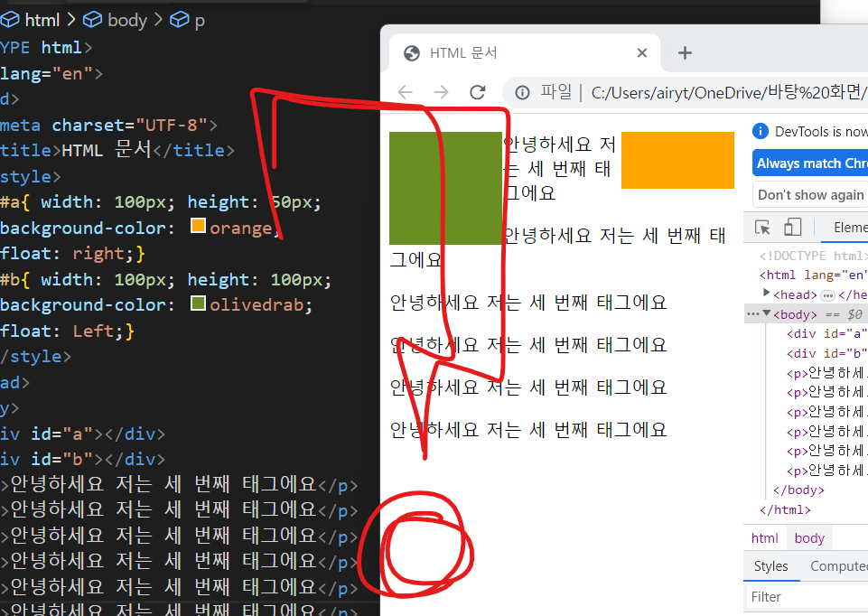
Task: Click the float: Left line in editor
Action: tap(67, 331)
